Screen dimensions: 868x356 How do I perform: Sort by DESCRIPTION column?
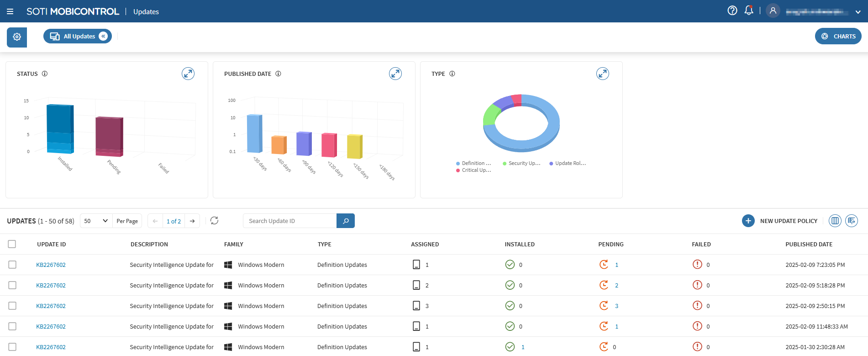click(x=149, y=244)
